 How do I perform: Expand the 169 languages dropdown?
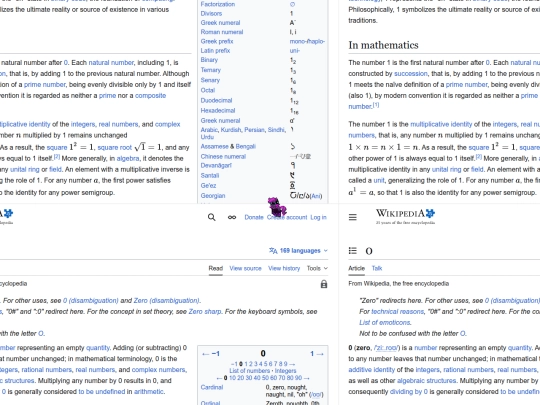click(x=299, y=251)
